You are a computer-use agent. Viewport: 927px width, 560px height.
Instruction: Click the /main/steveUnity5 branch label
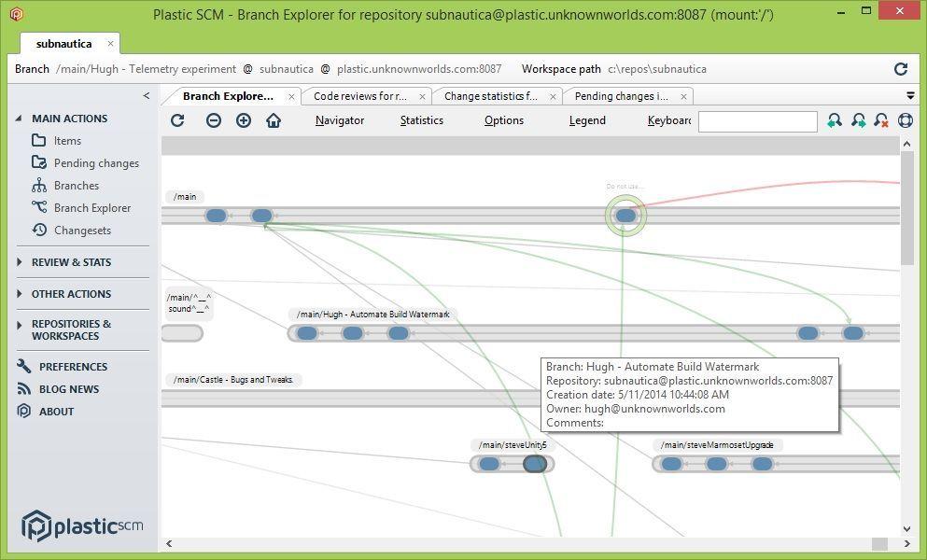513,444
